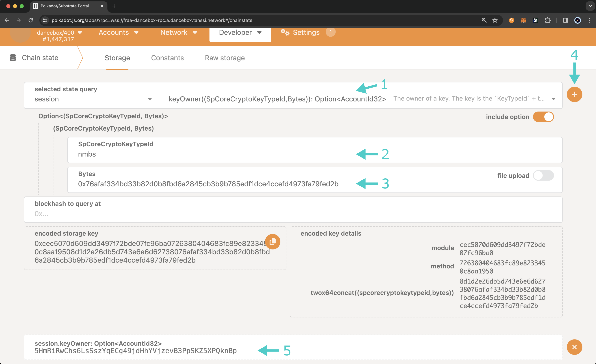Click the encoded storage key hex text
This screenshot has height=364, width=596.
152,252
